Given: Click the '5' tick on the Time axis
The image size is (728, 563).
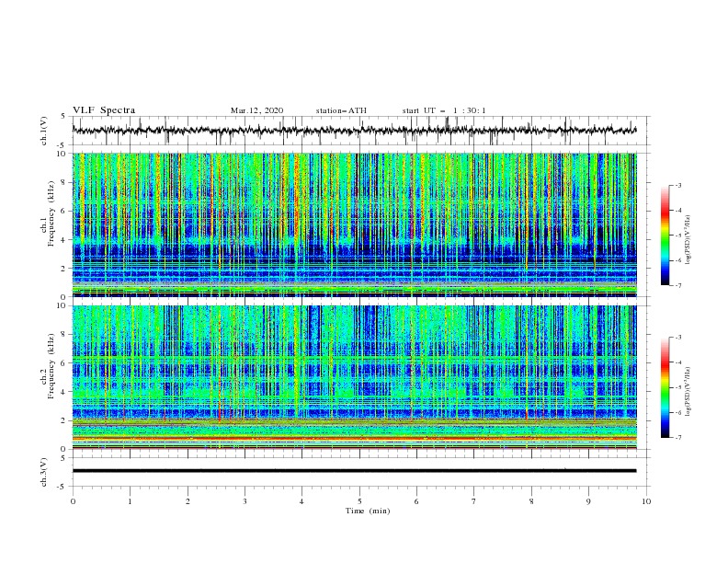Looking at the screenshot, I should (359, 501).
